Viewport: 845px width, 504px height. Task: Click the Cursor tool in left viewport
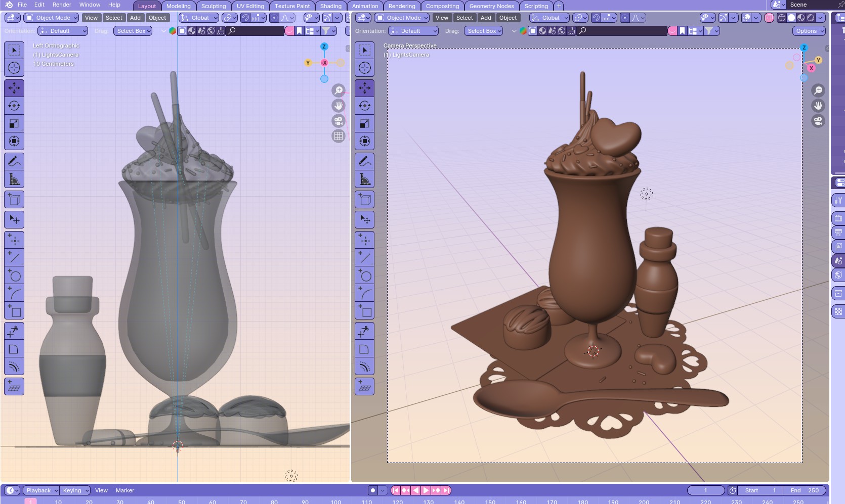click(x=14, y=68)
